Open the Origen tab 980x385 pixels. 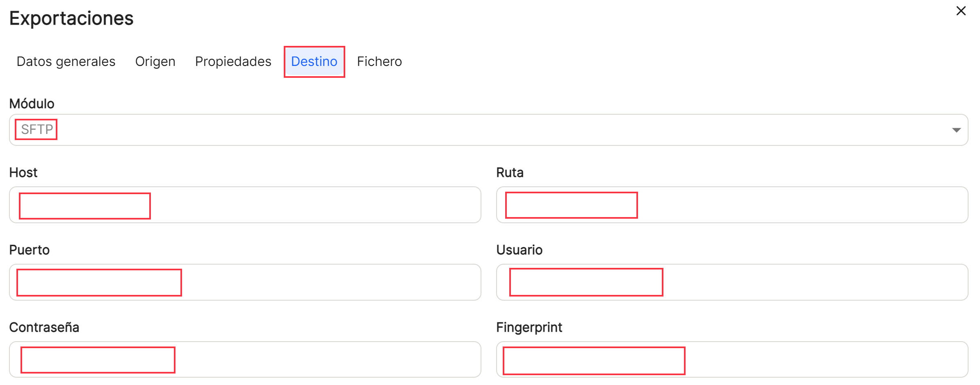(x=155, y=61)
